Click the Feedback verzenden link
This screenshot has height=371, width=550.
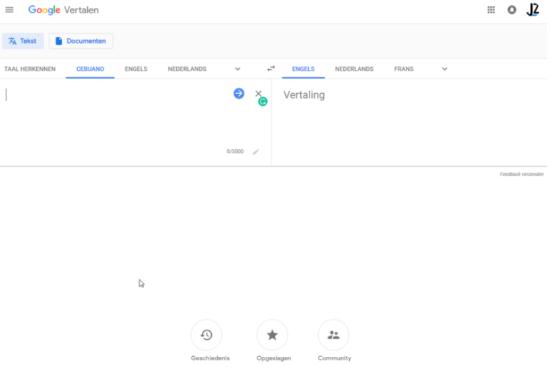[x=522, y=174]
